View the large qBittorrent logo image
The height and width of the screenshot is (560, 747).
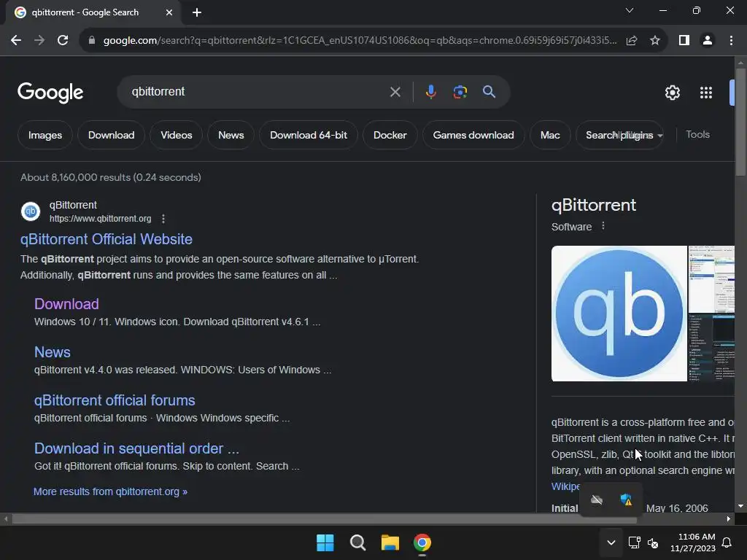click(619, 314)
